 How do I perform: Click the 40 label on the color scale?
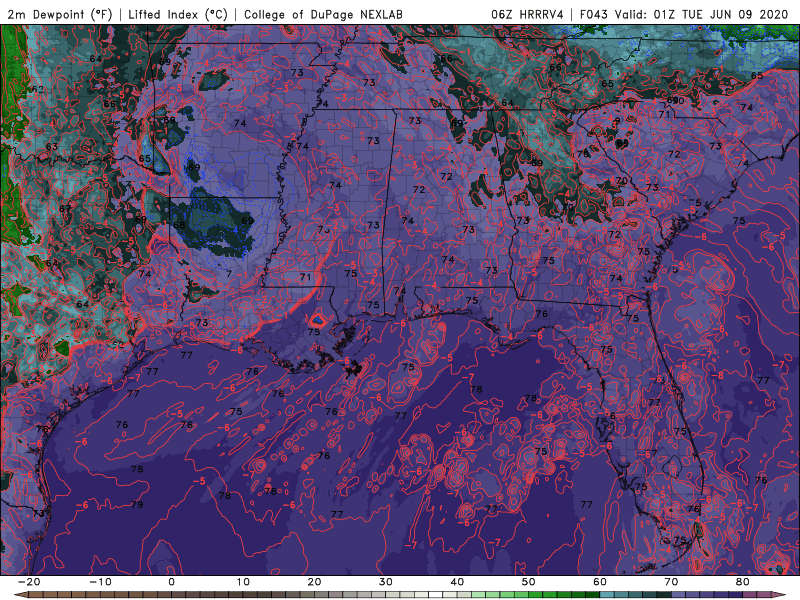457,582
